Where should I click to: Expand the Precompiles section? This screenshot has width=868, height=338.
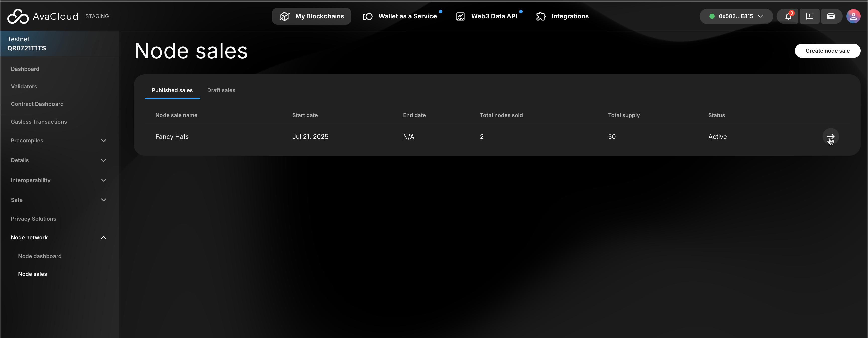click(x=103, y=140)
